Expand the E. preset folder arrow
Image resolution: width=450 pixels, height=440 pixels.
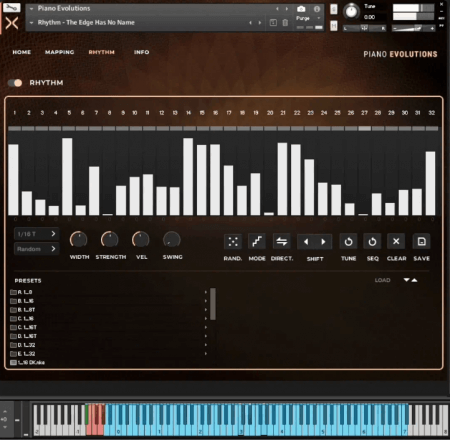206,353
